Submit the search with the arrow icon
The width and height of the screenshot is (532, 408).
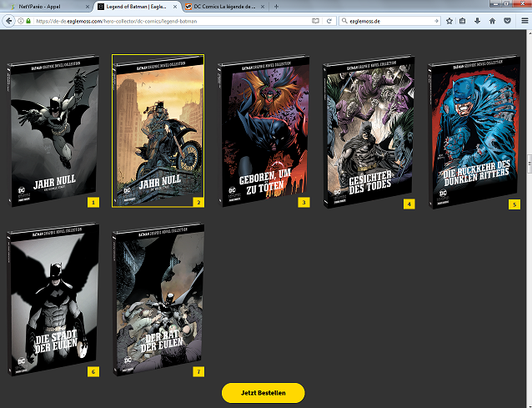tap(436, 21)
